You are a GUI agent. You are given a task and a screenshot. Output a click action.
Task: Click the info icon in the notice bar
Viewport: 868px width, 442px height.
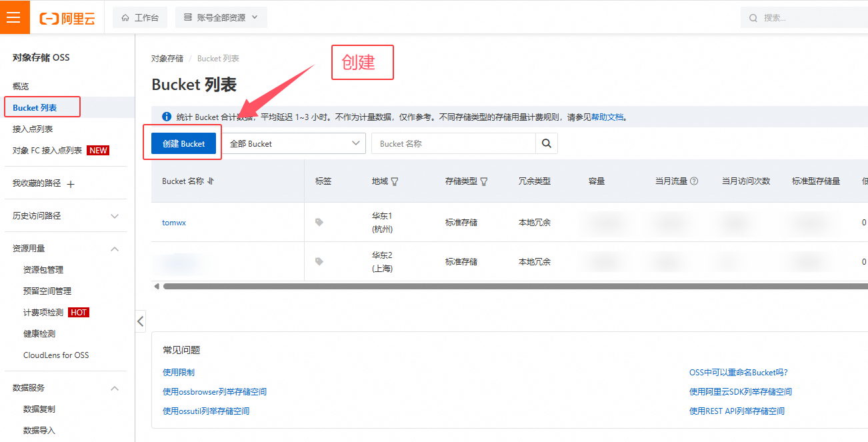click(x=167, y=117)
